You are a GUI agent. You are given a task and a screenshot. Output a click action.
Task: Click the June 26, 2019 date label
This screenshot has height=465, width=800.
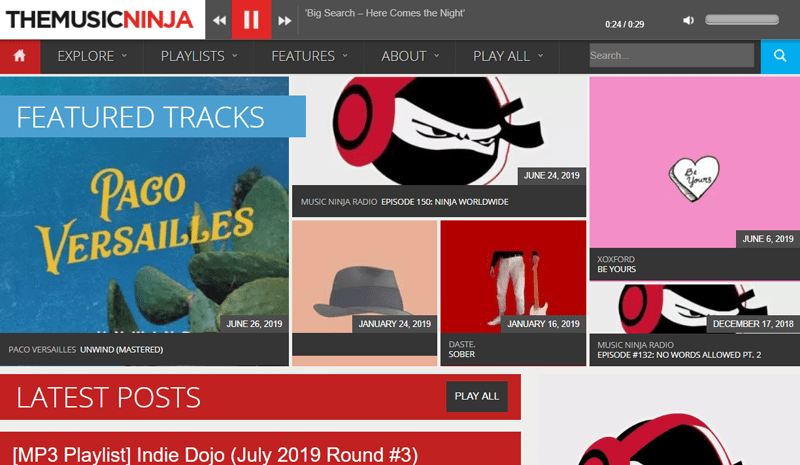click(254, 324)
